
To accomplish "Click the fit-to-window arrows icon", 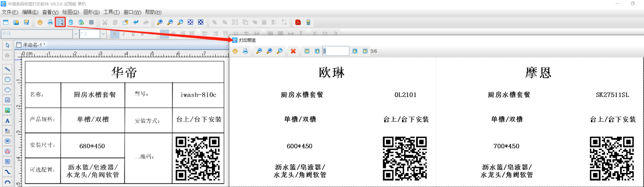I will click(190, 23).
